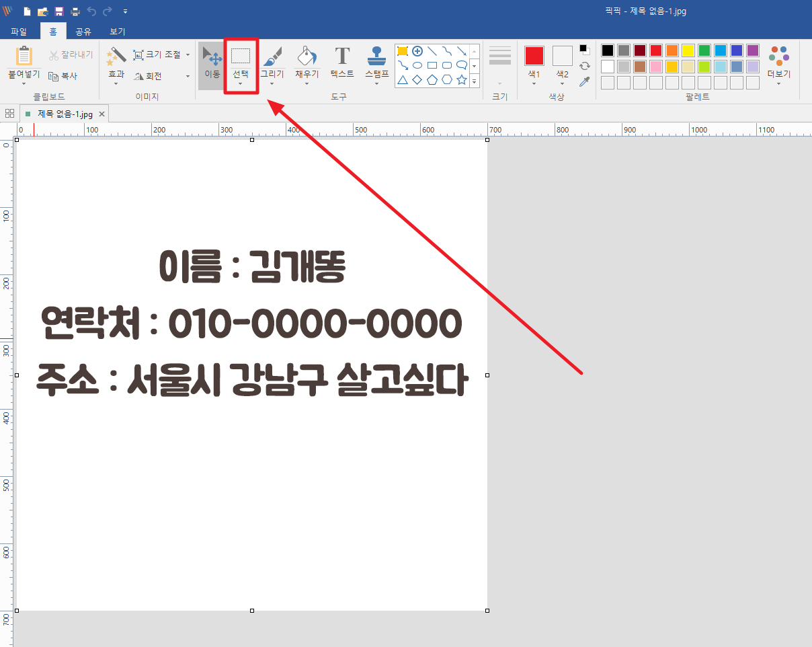This screenshot has width=812, height=647.
Task: Swap color 1 and color 2
Action: click(x=585, y=66)
